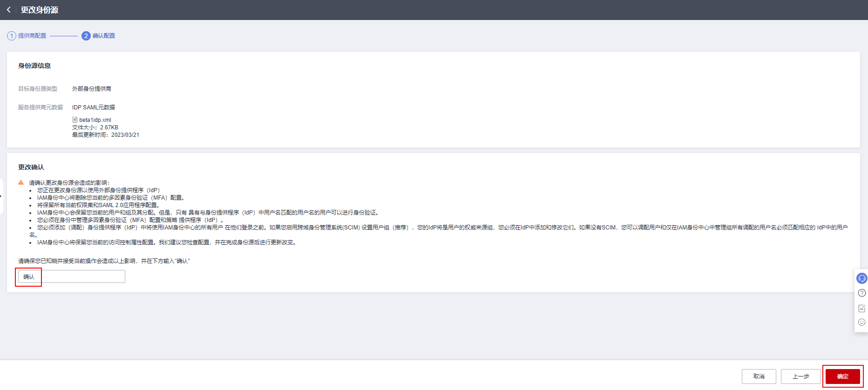Click the value 外部身份提供商
This screenshot has height=390, width=868.
[x=92, y=88]
